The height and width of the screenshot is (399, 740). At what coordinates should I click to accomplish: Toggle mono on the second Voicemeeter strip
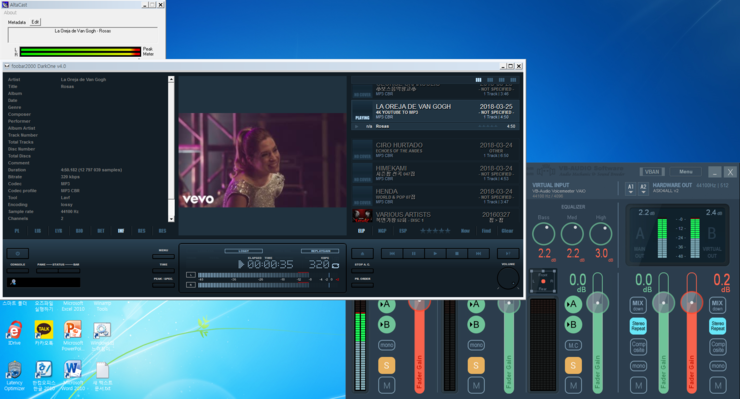(476, 345)
